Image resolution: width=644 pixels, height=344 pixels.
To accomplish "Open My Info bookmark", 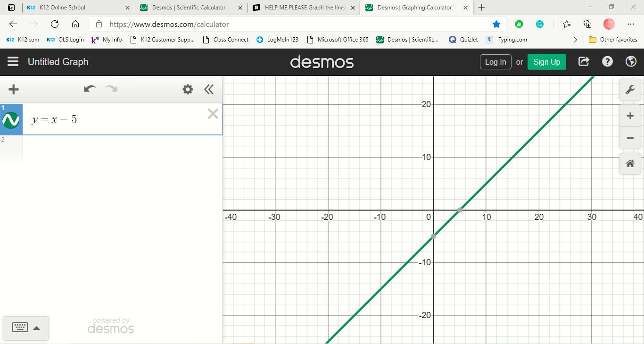I will click(107, 40).
